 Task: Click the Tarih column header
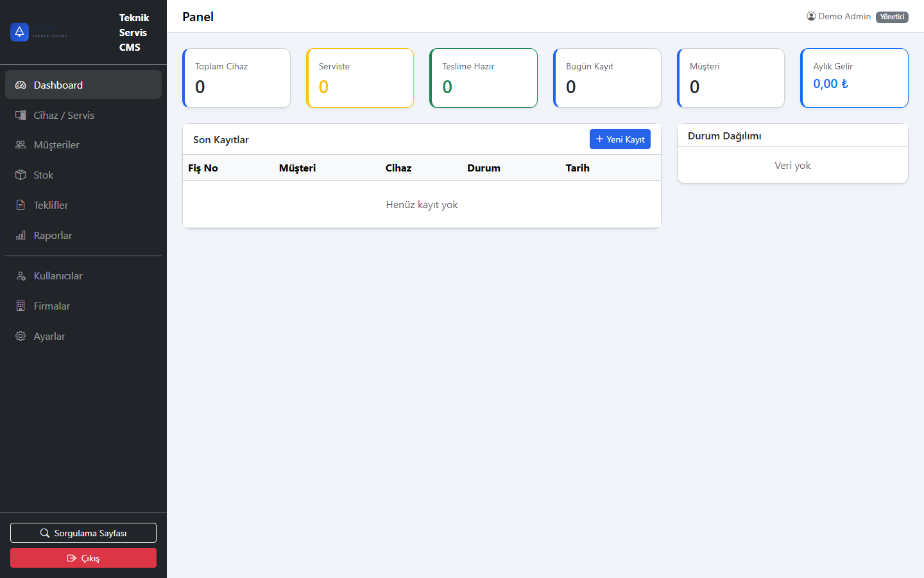pyautogui.click(x=577, y=168)
